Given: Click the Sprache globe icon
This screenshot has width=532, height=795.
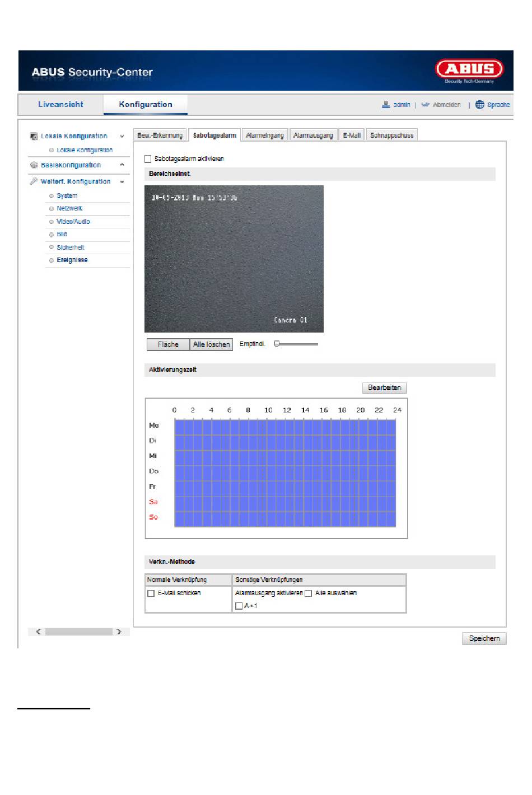Looking at the screenshot, I should (x=479, y=105).
